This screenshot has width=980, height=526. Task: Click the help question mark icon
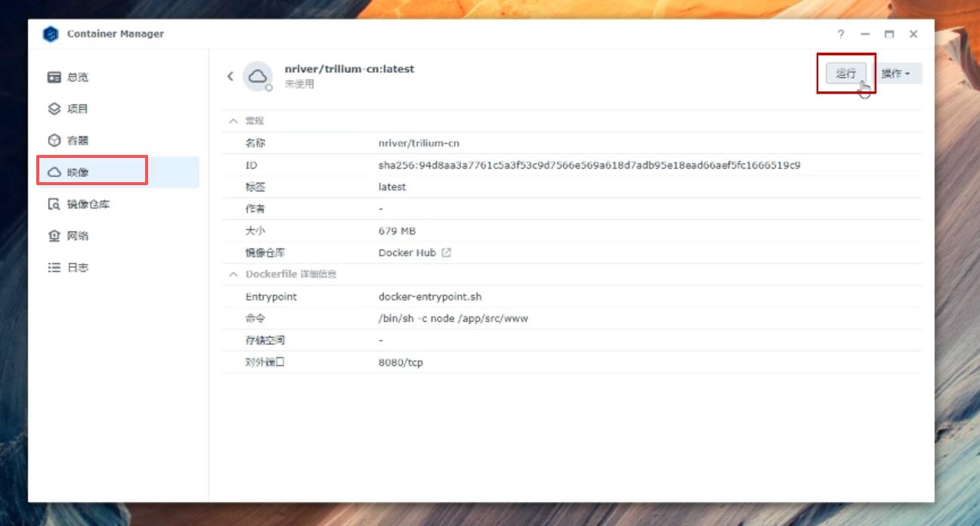coord(841,34)
